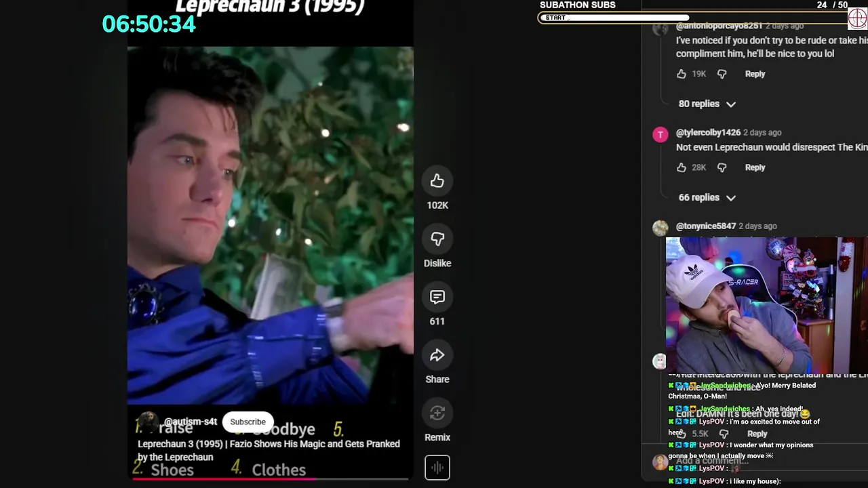Open the @autism-s4t channel name

pyautogui.click(x=191, y=422)
